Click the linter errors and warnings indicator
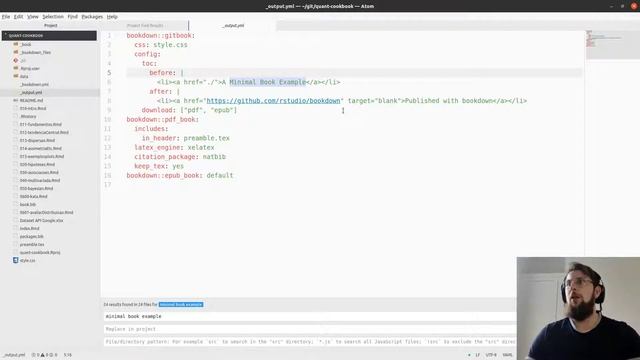The image size is (640, 360). point(45,355)
